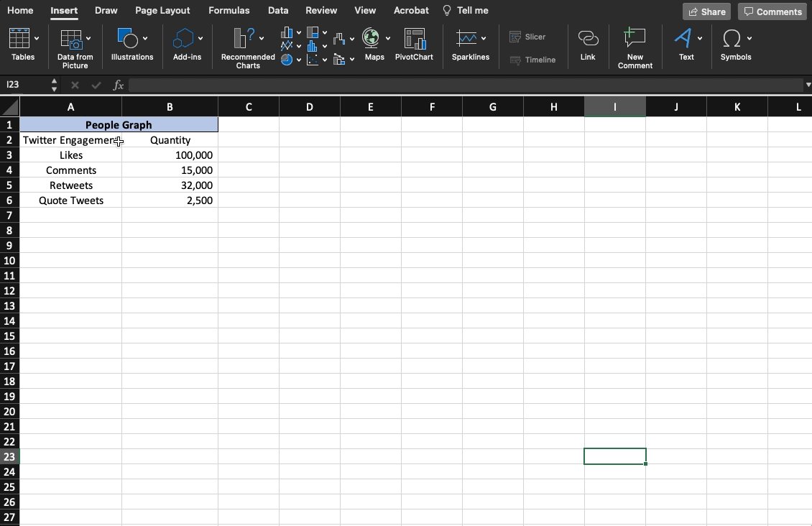The width and height of the screenshot is (812, 526).
Task: Insert a hierarchy treemap chart
Action: [313, 32]
